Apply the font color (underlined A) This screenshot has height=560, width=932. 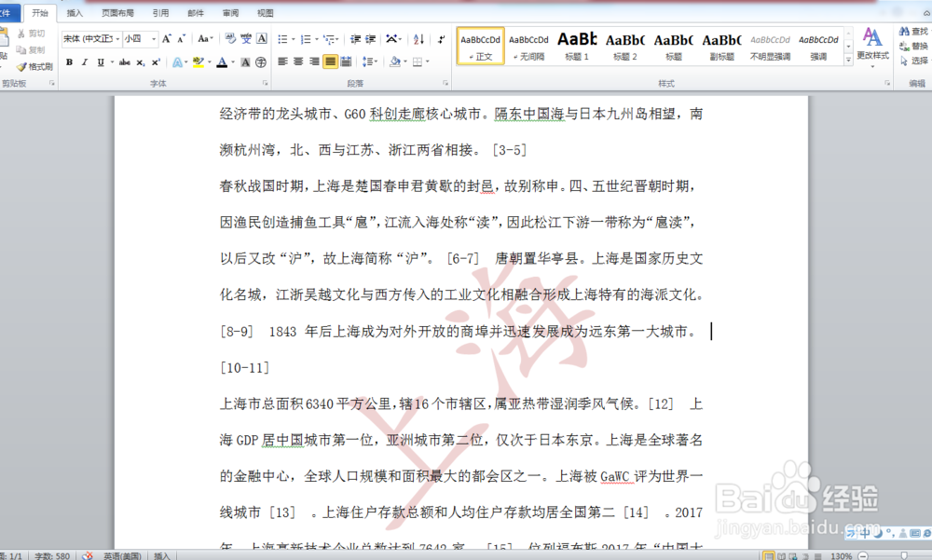[x=222, y=61]
